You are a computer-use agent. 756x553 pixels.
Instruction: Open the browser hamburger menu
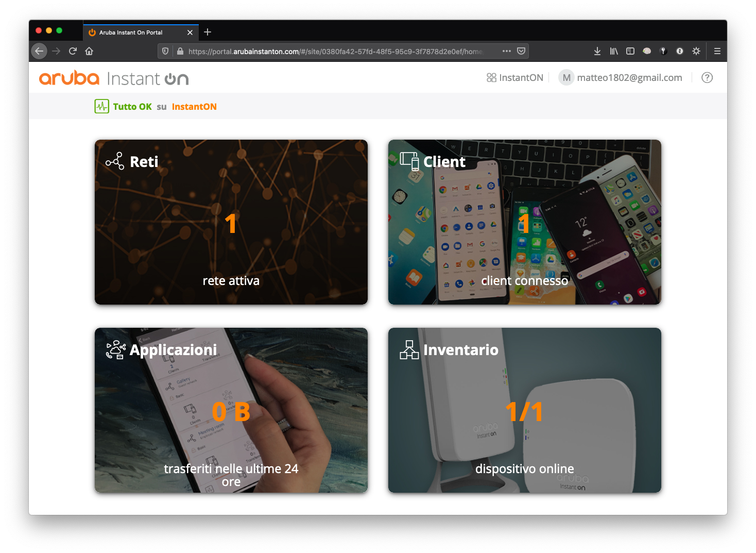pyautogui.click(x=717, y=51)
